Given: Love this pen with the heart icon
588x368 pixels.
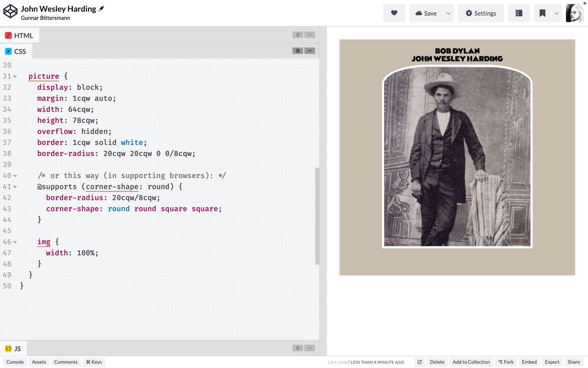Looking at the screenshot, I should click(x=394, y=13).
